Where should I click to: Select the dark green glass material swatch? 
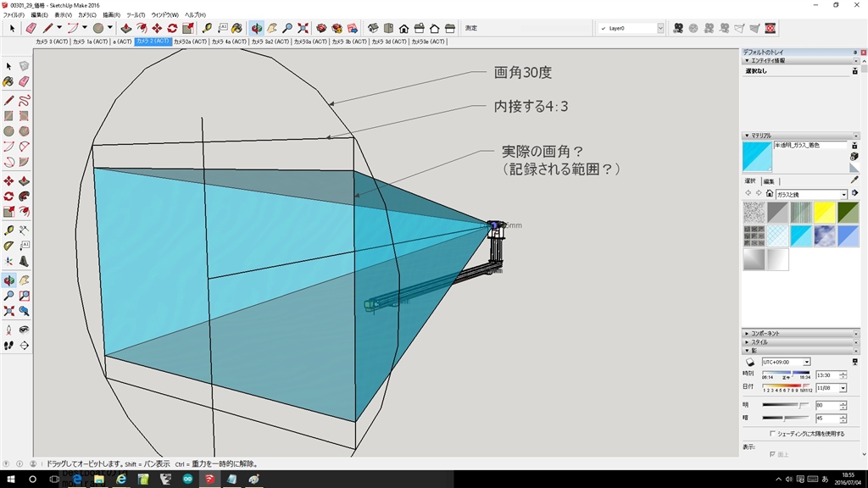point(848,213)
